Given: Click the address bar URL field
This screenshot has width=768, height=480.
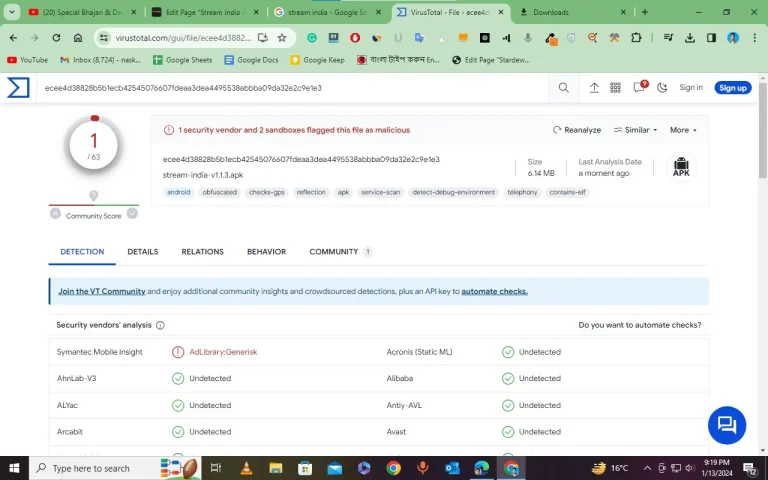Looking at the screenshot, I should click(x=183, y=38).
